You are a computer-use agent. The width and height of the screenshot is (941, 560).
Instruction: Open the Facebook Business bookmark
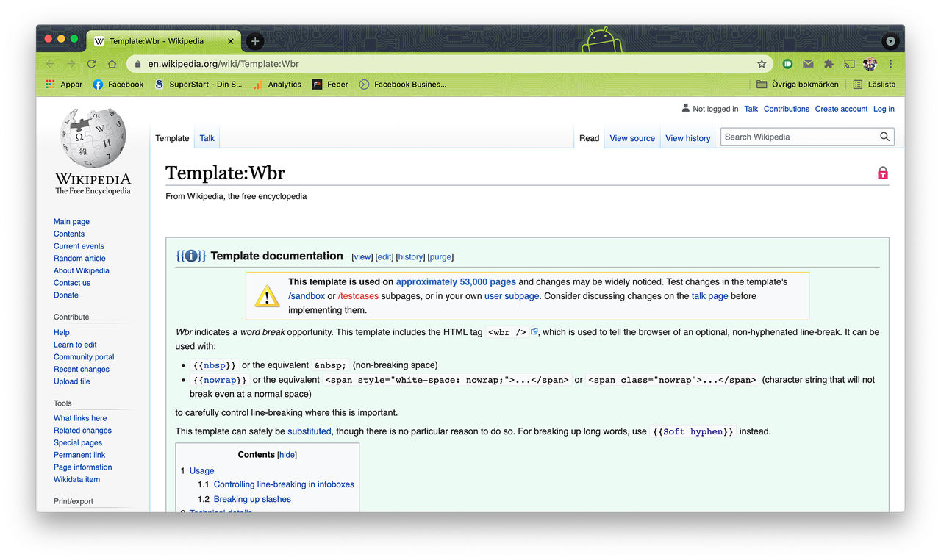point(403,85)
